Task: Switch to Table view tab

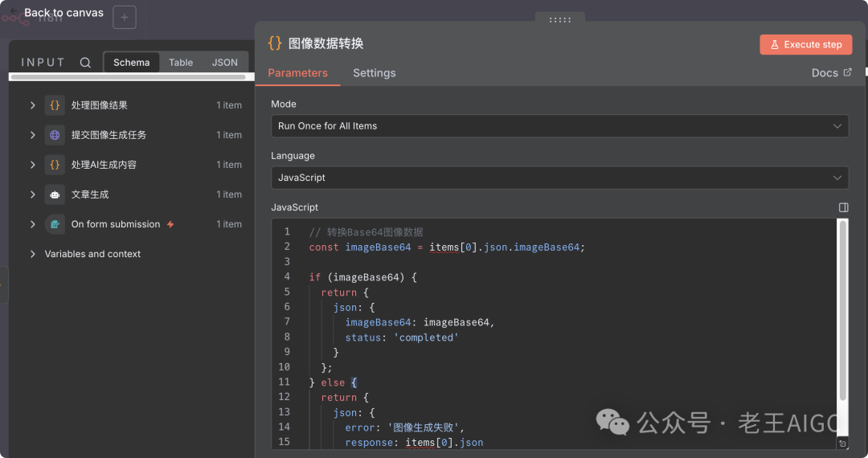Action: click(181, 63)
